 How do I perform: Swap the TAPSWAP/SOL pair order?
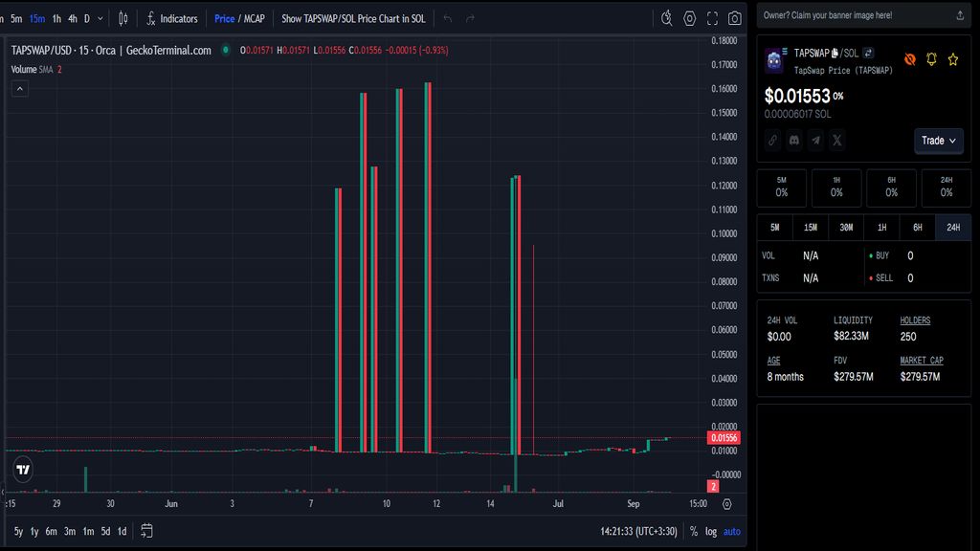[868, 54]
